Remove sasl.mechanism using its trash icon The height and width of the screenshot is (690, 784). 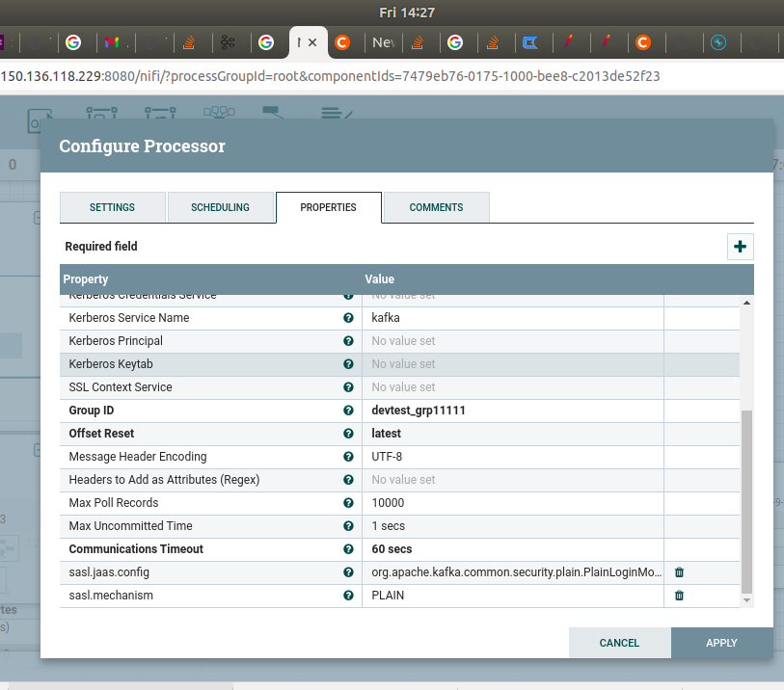679,596
